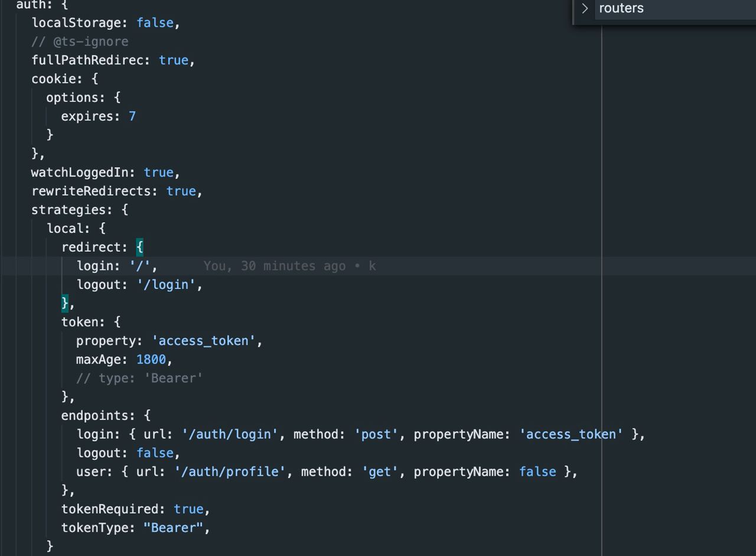
Task: Click the 'get' method string
Action: [x=380, y=472]
